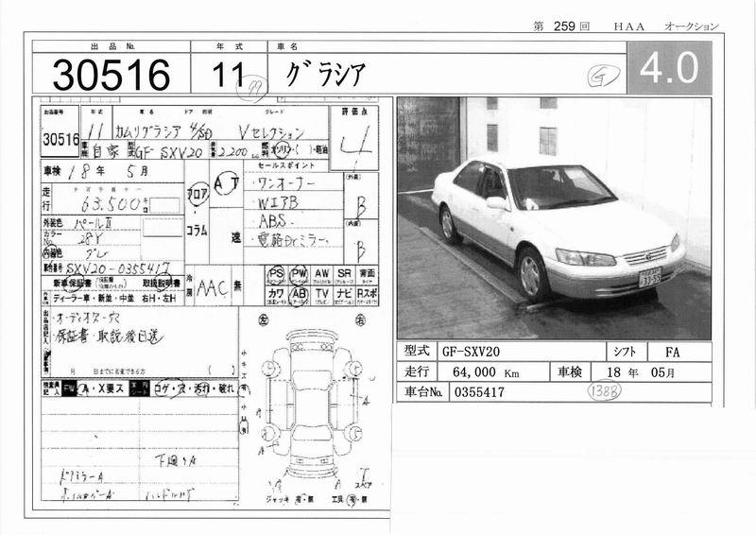Click the large lot number 30516
The width and height of the screenshot is (756, 535).
[x=112, y=75]
